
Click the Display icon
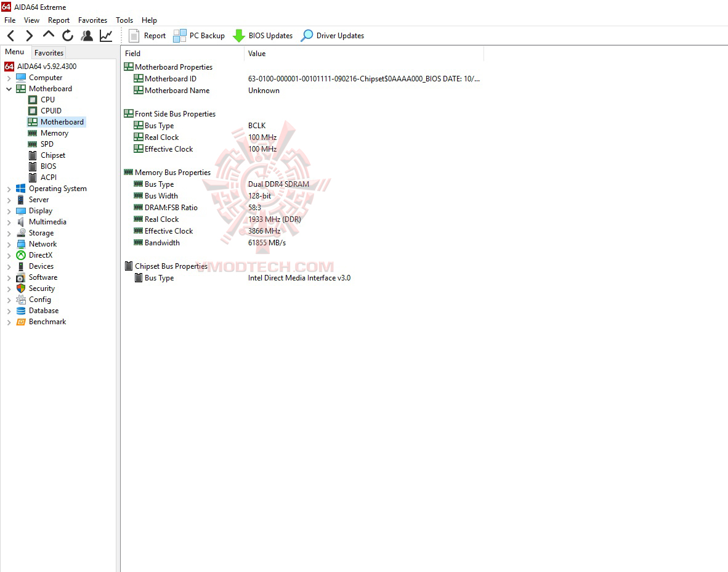[x=21, y=210]
